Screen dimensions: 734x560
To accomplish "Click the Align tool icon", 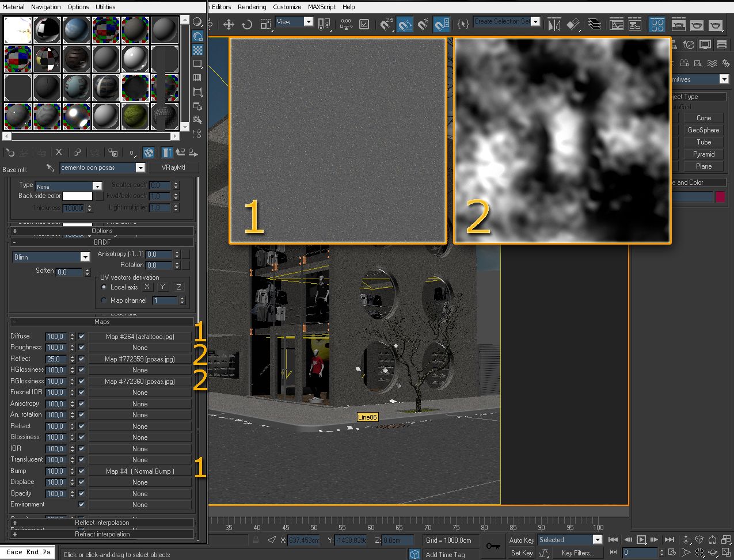I will click(573, 24).
